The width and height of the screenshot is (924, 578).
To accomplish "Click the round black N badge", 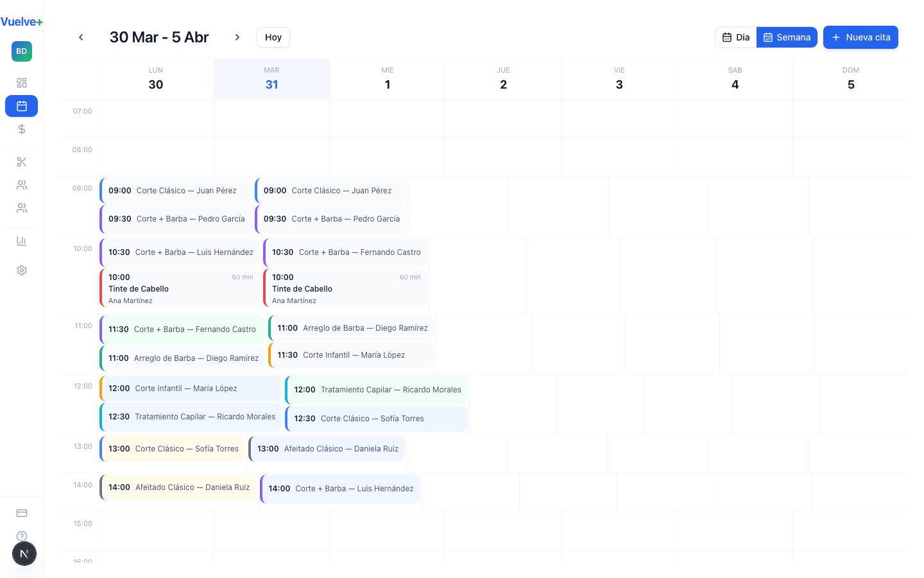I will (x=24, y=554).
